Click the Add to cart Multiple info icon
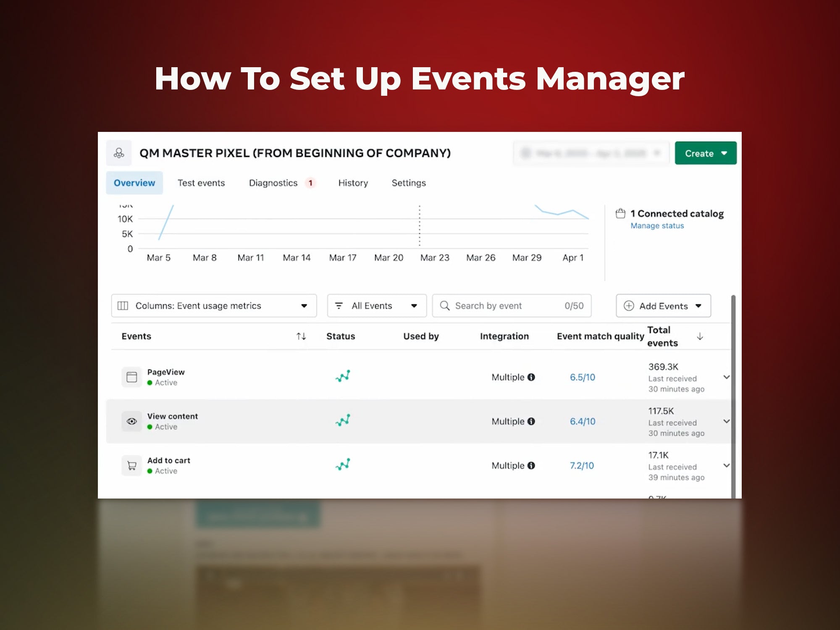Screen dimensions: 840x630 (x=531, y=465)
